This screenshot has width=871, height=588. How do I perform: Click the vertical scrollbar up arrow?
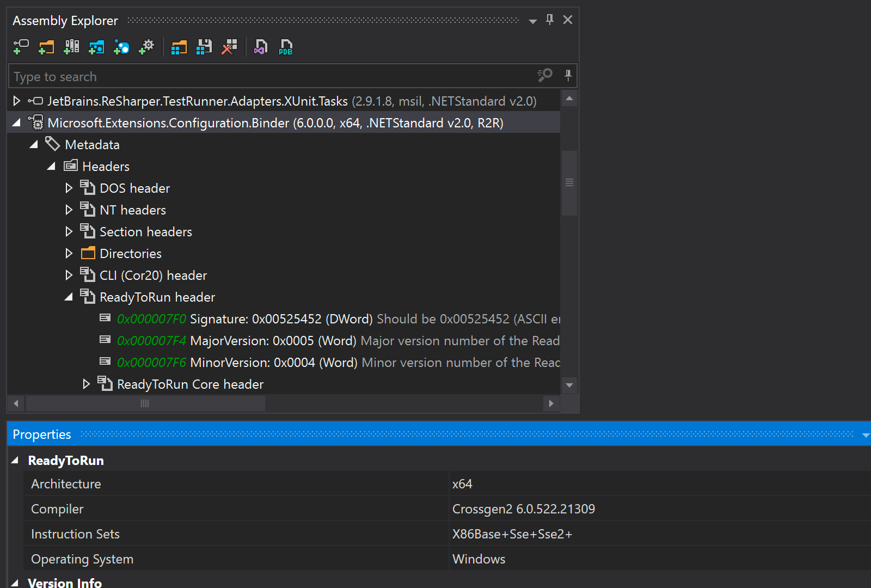coord(569,99)
